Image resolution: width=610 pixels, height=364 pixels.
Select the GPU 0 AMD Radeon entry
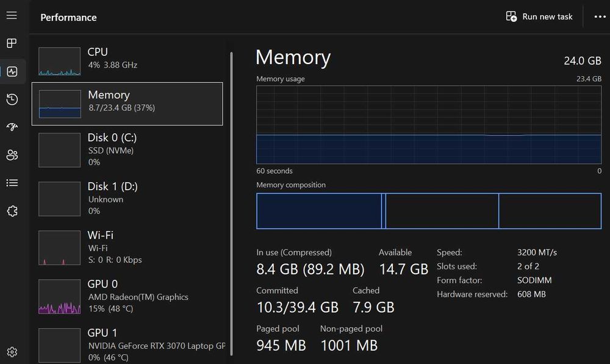click(127, 296)
